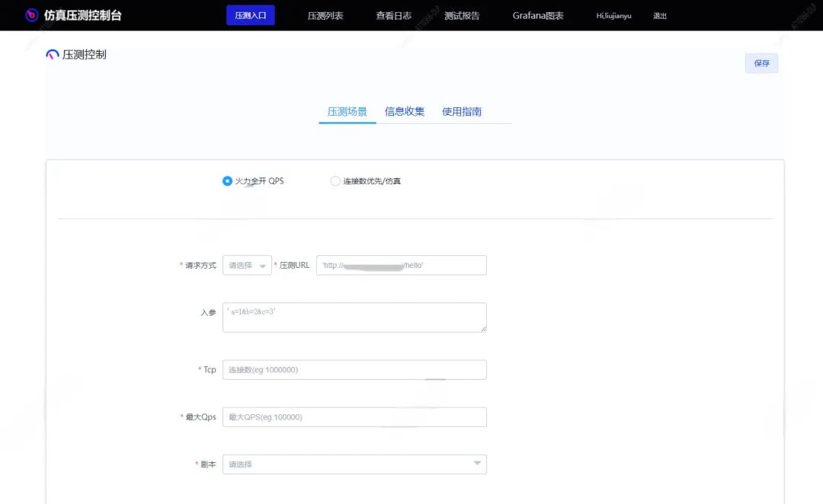This screenshot has height=504, width=823.
Task: Click inside the 入参 parameter textarea
Action: point(354,317)
